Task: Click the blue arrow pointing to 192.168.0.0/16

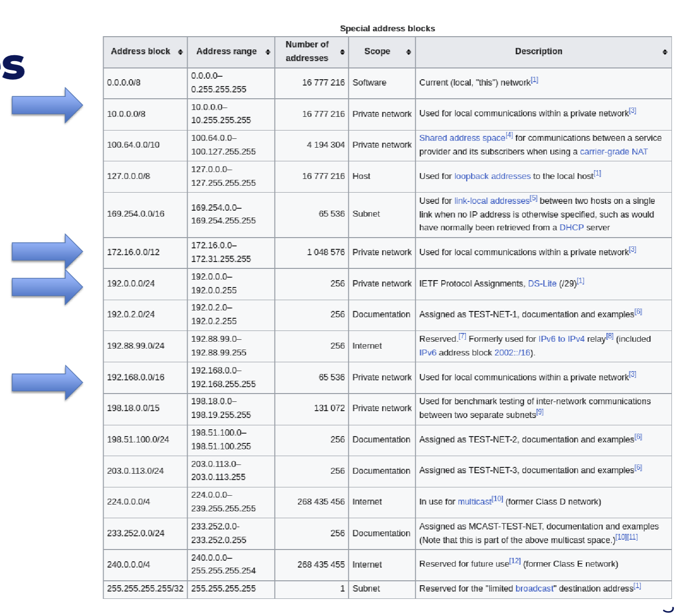Action: [x=47, y=383]
